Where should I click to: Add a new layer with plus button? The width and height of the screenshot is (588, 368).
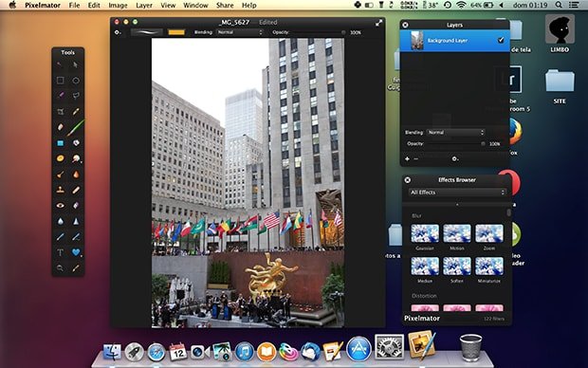click(x=407, y=159)
